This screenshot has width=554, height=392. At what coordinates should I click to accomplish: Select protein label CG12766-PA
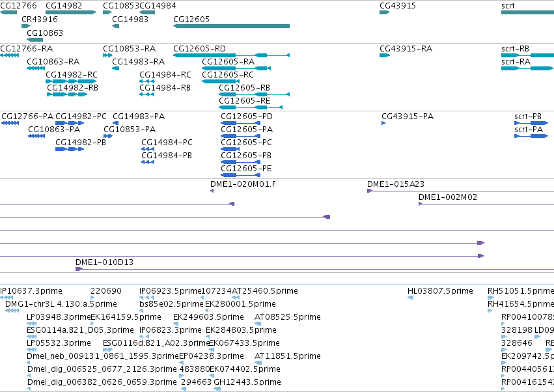click(27, 117)
